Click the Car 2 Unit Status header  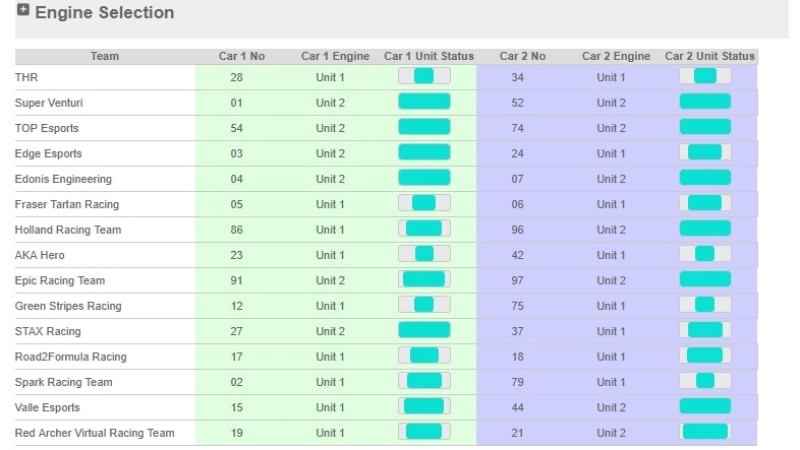click(x=710, y=56)
